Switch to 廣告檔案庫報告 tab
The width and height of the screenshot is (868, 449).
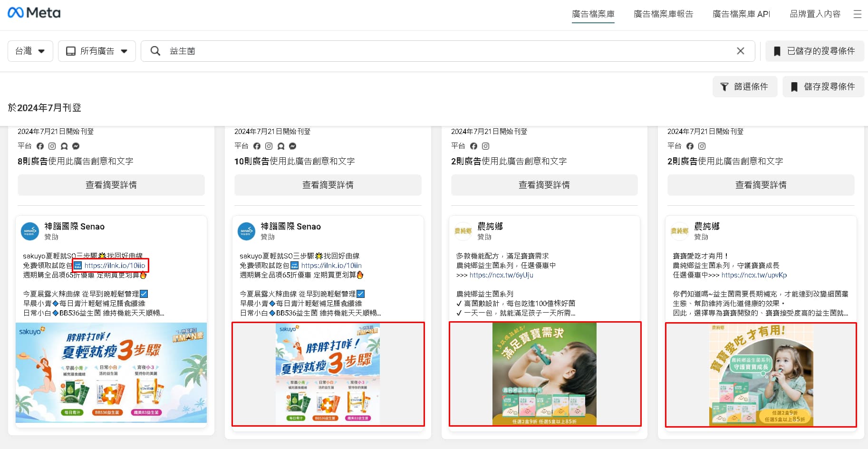tap(663, 14)
